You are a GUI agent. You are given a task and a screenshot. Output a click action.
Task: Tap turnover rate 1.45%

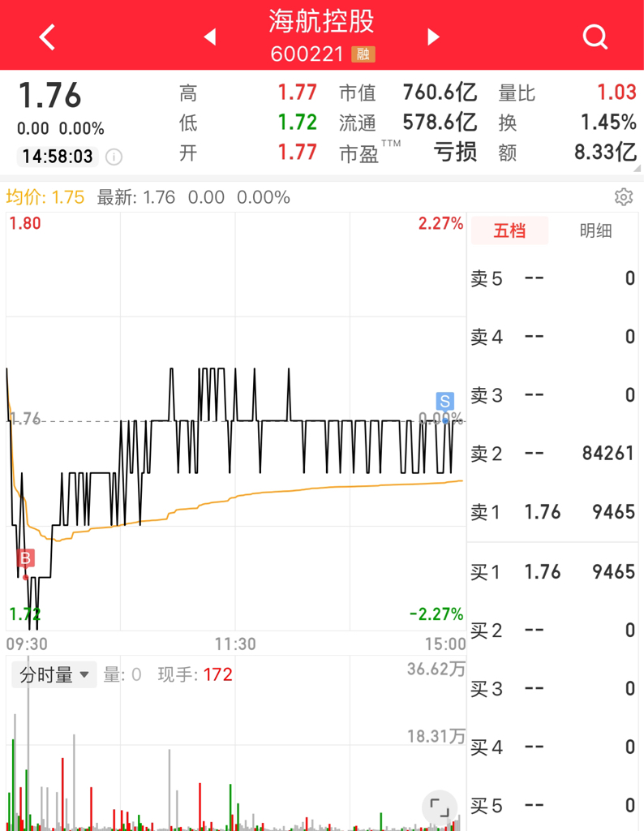(x=608, y=123)
